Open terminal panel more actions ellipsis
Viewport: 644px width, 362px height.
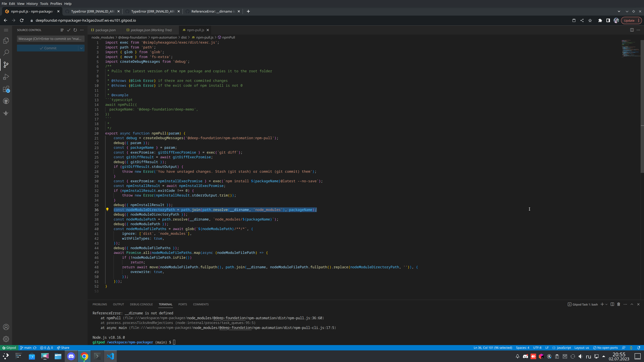coord(625,304)
